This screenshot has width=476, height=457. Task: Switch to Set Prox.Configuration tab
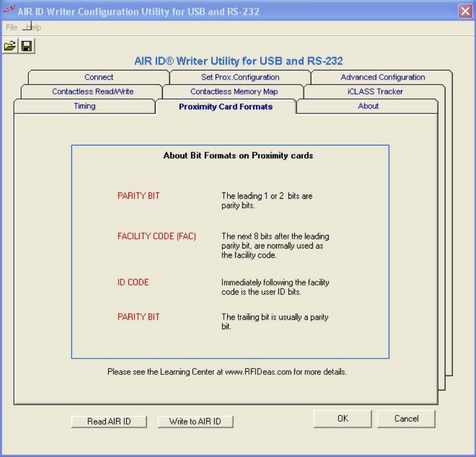pos(240,77)
